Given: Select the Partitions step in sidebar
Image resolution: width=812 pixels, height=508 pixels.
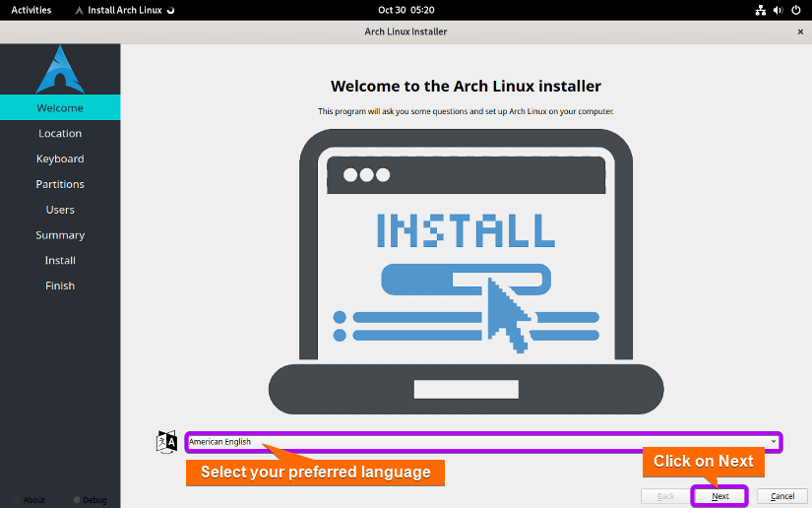Looking at the screenshot, I should (60, 184).
